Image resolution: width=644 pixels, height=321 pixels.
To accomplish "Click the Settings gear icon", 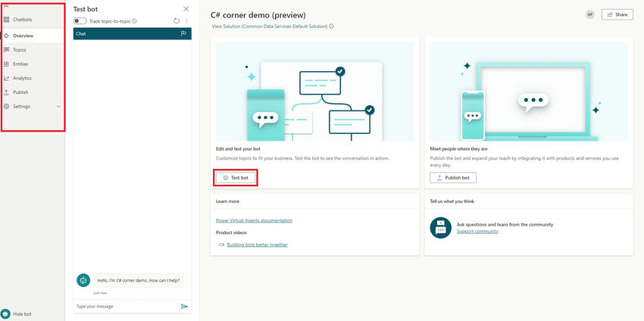I will tap(6, 106).
